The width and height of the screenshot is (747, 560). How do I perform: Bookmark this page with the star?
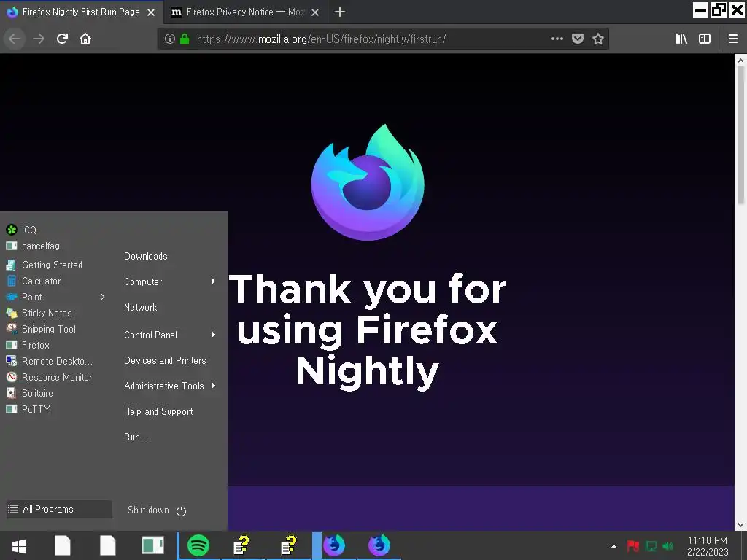[x=598, y=39]
